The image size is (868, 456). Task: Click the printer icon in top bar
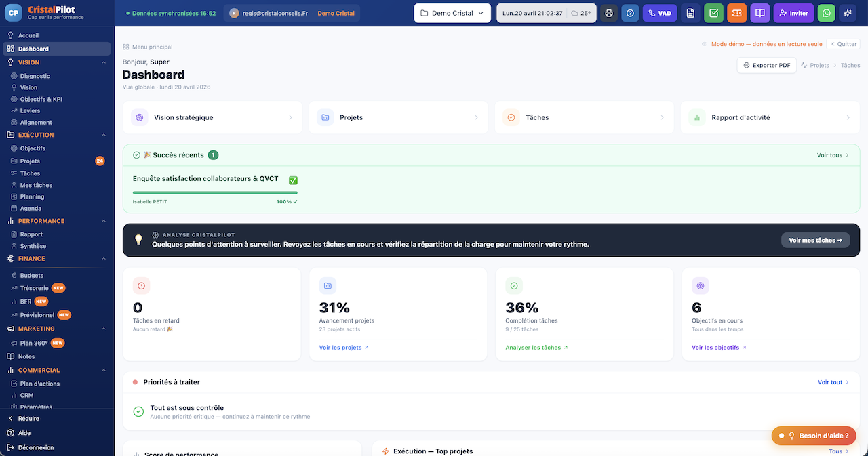pos(609,13)
